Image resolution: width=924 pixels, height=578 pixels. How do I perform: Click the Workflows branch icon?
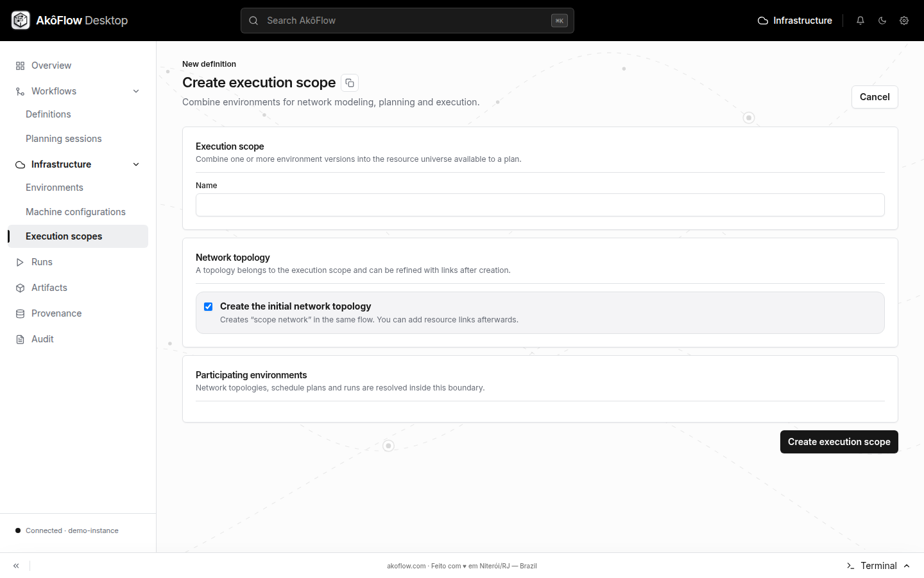click(20, 91)
